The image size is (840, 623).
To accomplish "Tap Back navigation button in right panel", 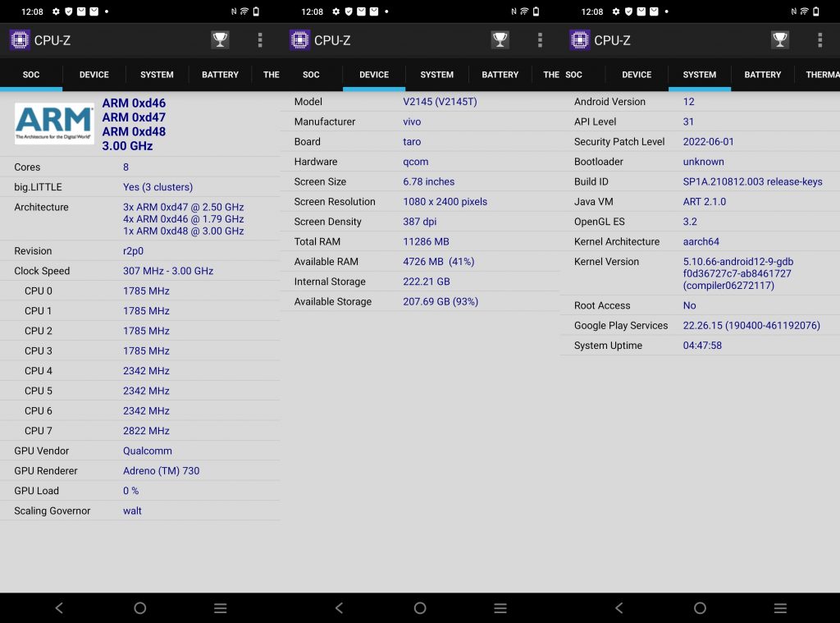I will [619, 607].
